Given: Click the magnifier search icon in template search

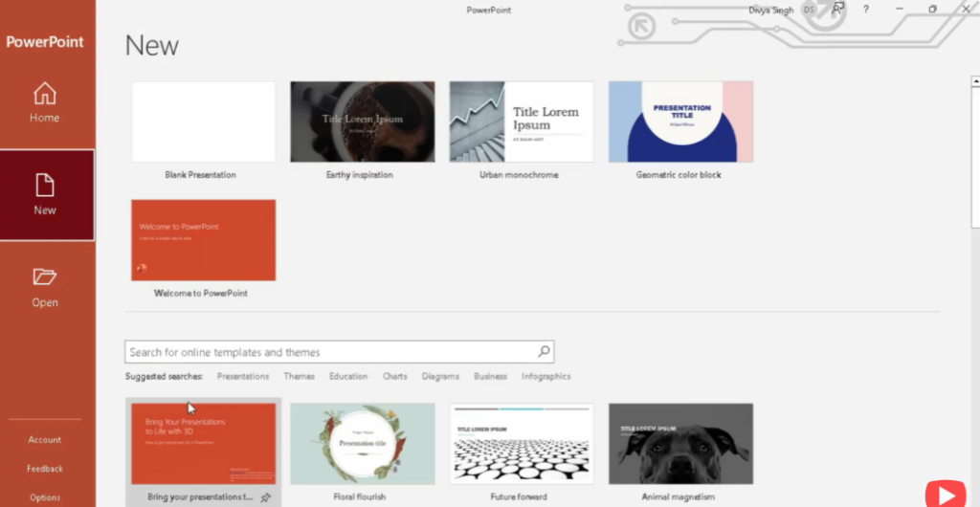Looking at the screenshot, I should tap(544, 351).
